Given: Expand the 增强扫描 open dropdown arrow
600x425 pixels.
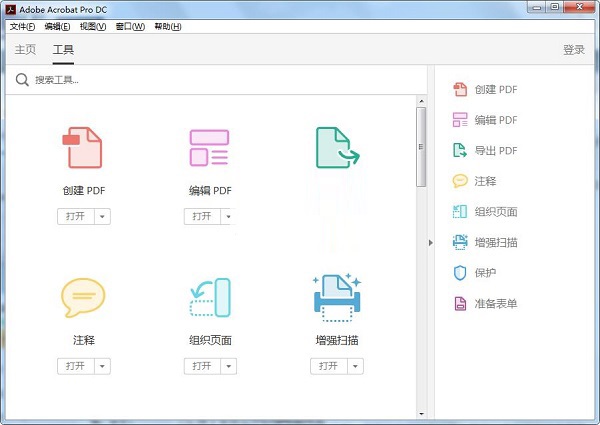Looking at the screenshot, I should point(355,366).
